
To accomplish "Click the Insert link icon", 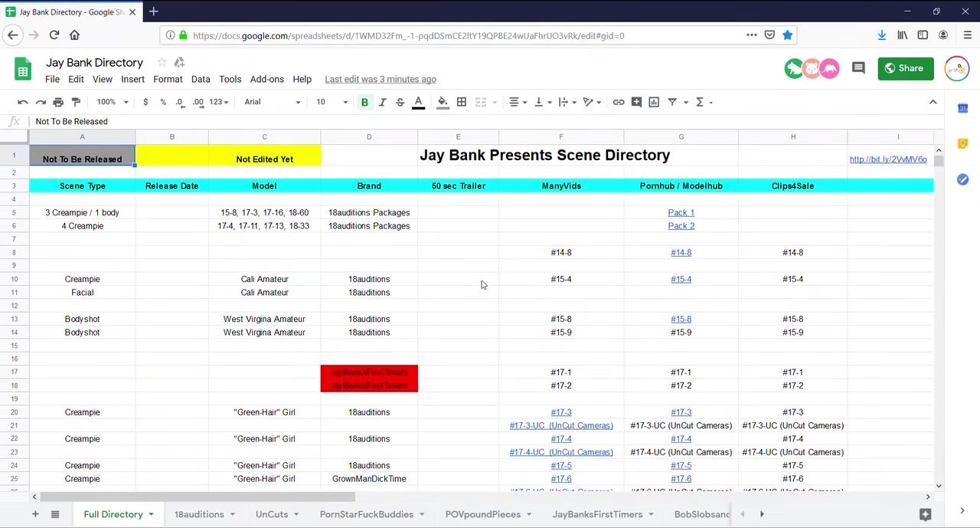I will (619, 102).
